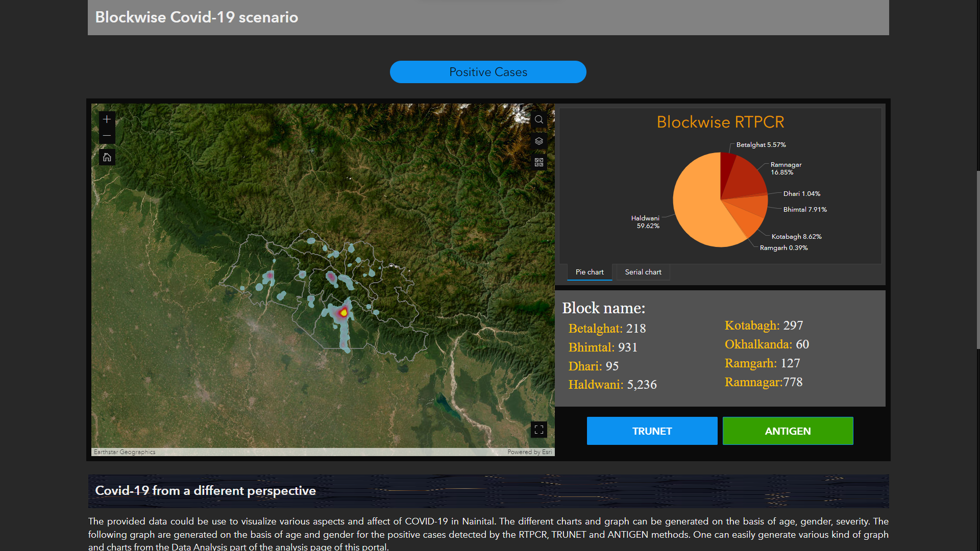Switch to the Pie chart tab
Viewport: 980px width, 551px height.
click(590, 272)
